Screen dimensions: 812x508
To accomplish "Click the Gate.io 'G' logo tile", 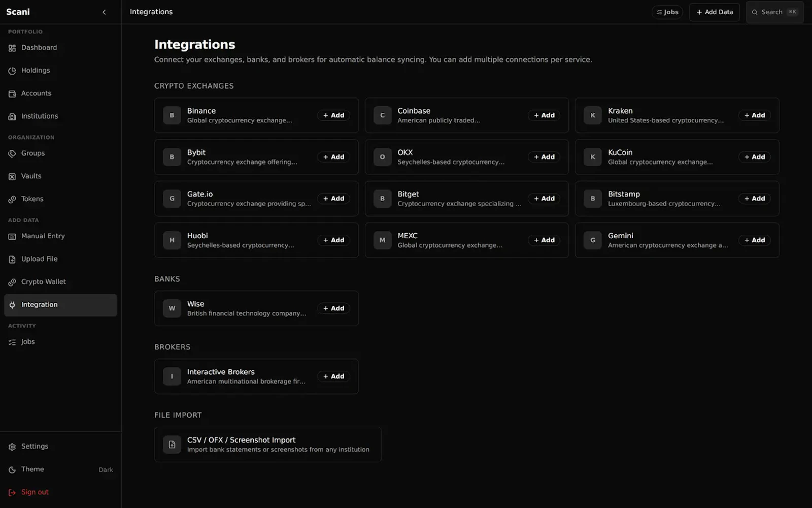I will 172,199.
